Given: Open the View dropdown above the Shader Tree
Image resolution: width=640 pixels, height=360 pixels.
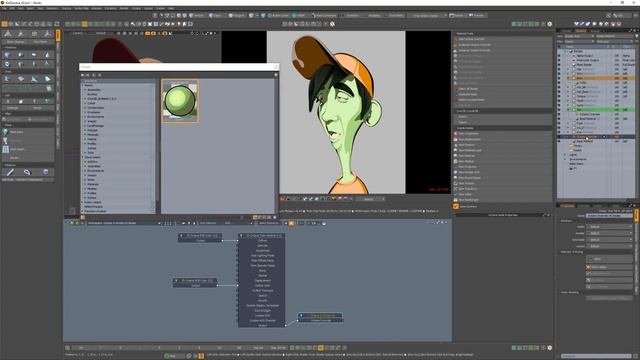Looking at the screenshot, I should pyautogui.click(x=579, y=36).
